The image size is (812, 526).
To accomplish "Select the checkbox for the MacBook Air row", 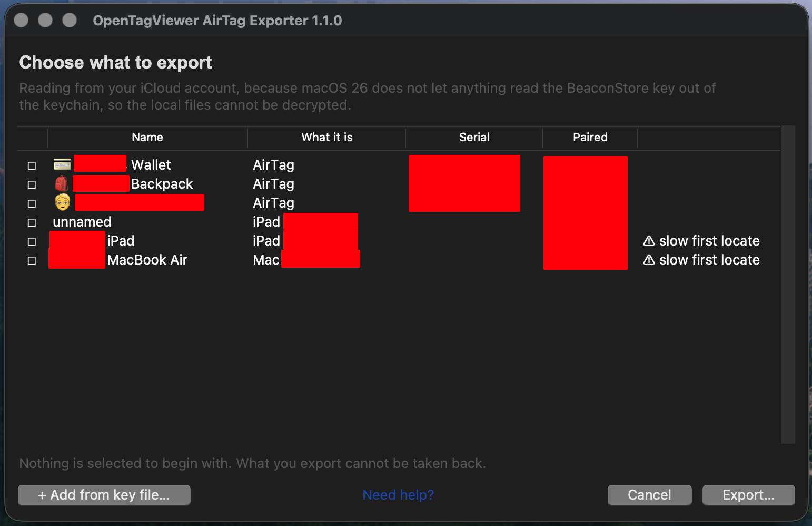I will 32,260.
